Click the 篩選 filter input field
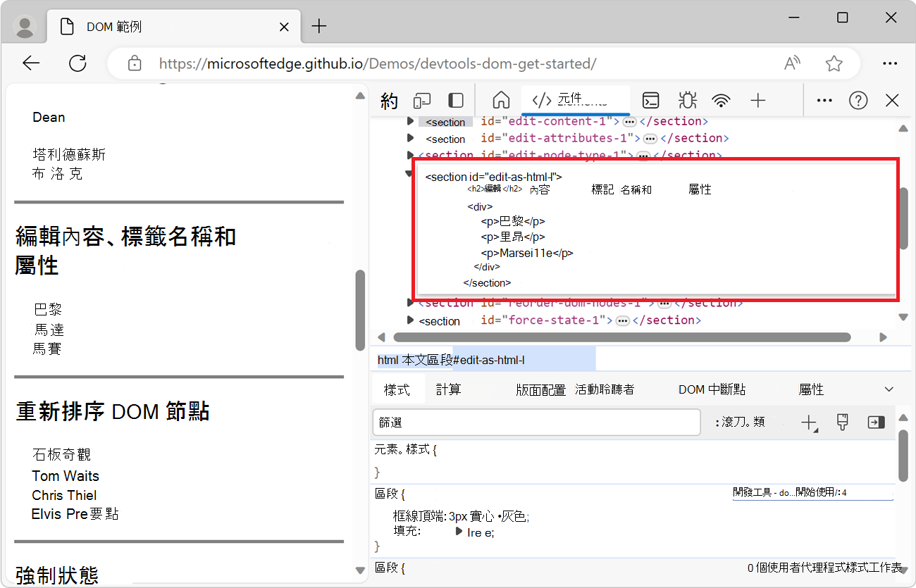The image size is (916, 588). point(536,423)
